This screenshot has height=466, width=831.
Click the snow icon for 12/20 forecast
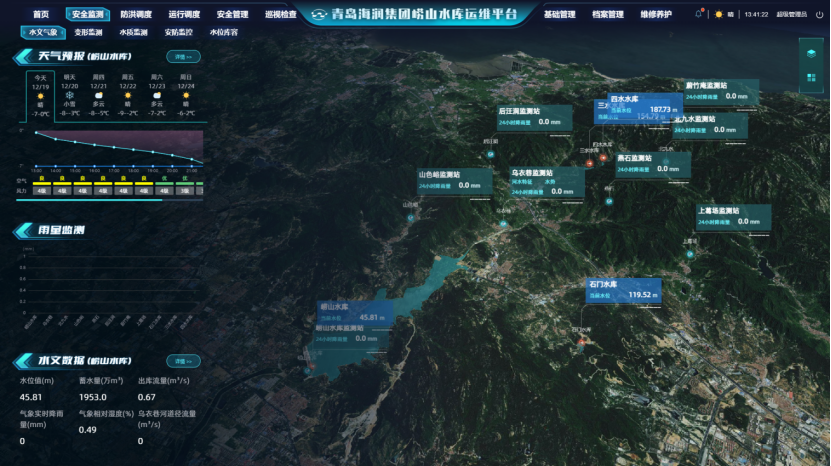point(69,95)
